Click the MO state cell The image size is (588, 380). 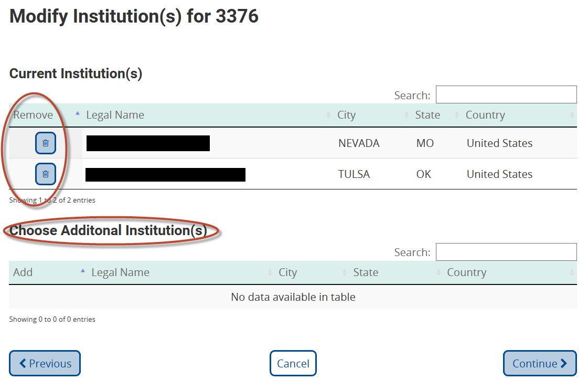click(x=425, y=143)
